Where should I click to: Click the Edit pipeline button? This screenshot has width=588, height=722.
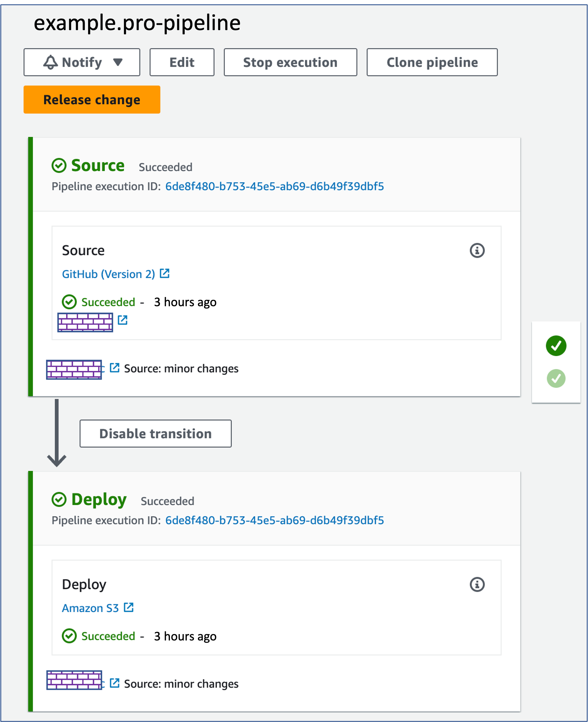[182, 62]
